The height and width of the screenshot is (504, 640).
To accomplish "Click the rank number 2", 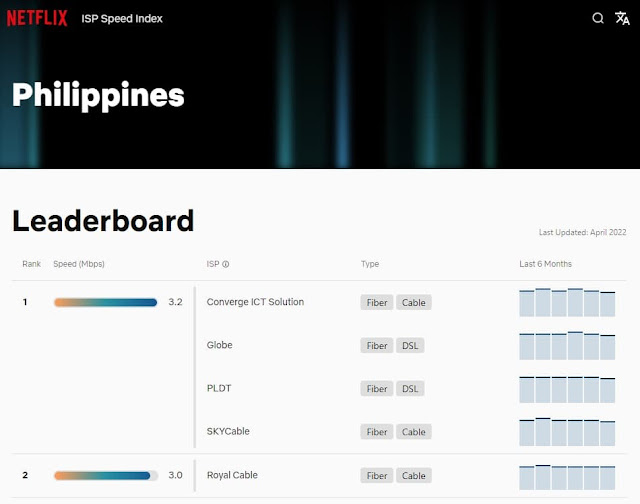I will [x=25, y=475].
